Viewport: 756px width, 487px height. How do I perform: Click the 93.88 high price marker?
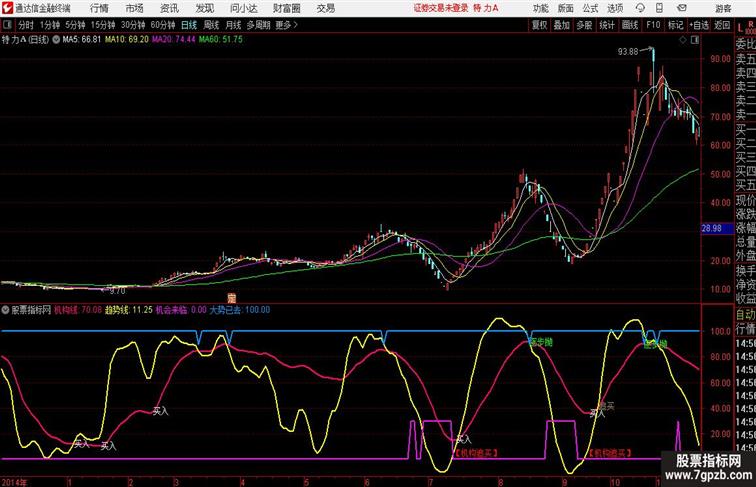tap(628, 52)
